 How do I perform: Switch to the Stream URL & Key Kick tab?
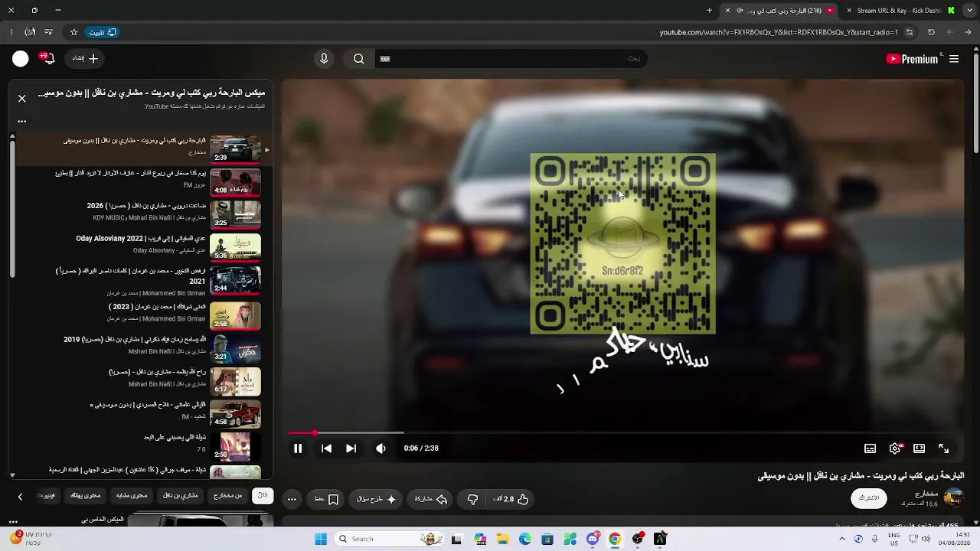pyautogui.click(x=897, y=11)
